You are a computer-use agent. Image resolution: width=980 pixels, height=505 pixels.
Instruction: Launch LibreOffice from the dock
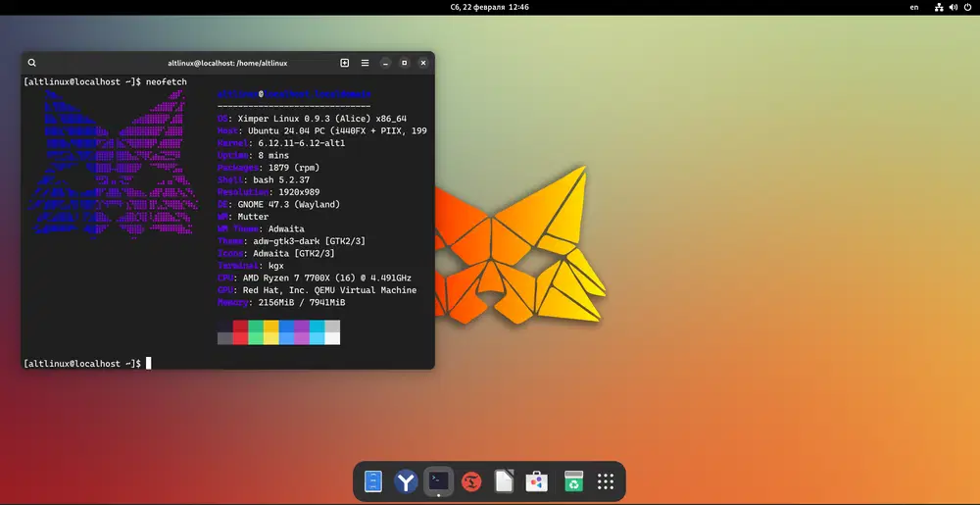click(504, 481)
